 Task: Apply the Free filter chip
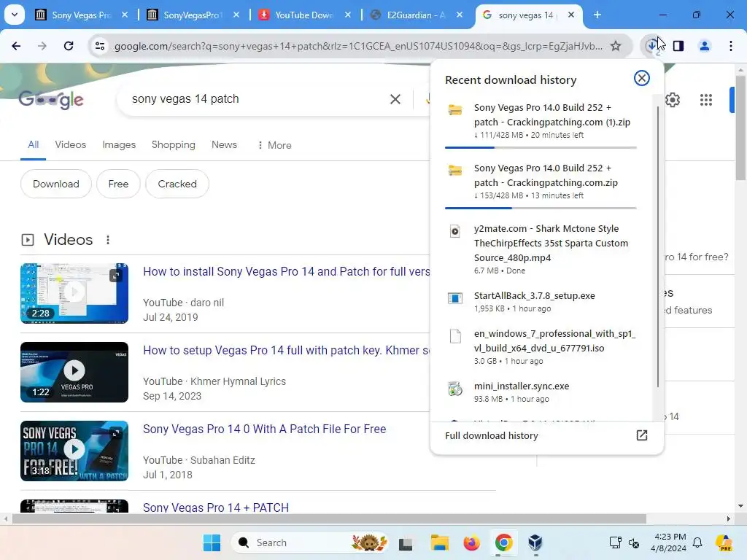click(118, 184)
